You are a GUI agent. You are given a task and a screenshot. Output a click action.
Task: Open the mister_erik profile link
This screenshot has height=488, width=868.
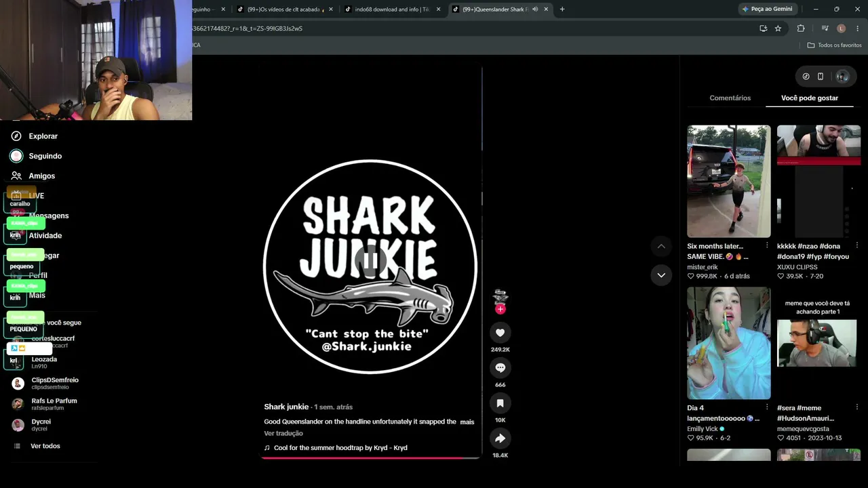click(703, 267)
